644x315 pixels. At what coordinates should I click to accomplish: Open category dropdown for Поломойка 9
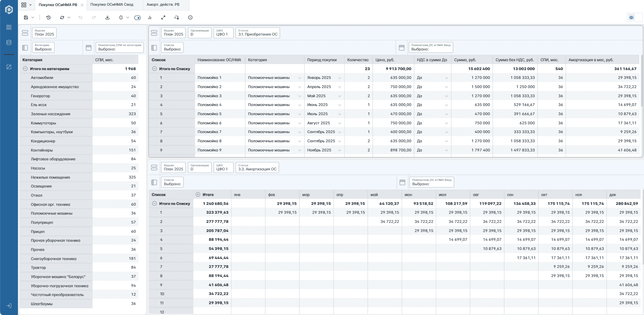click(x=299, y=150)
